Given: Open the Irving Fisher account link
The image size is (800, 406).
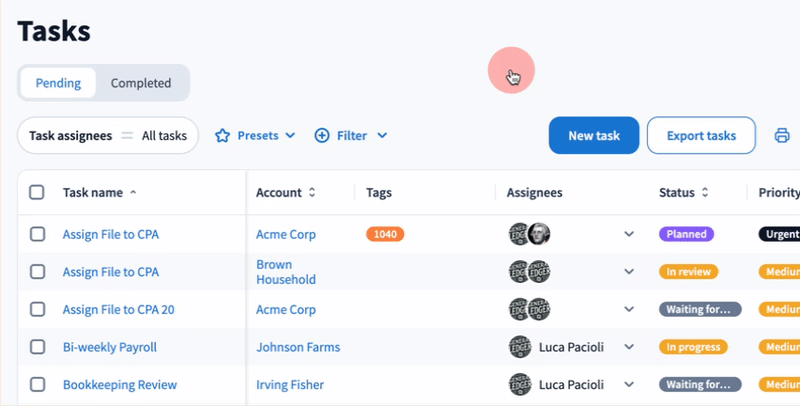Looking at the screenshot, I should (289, 384).
